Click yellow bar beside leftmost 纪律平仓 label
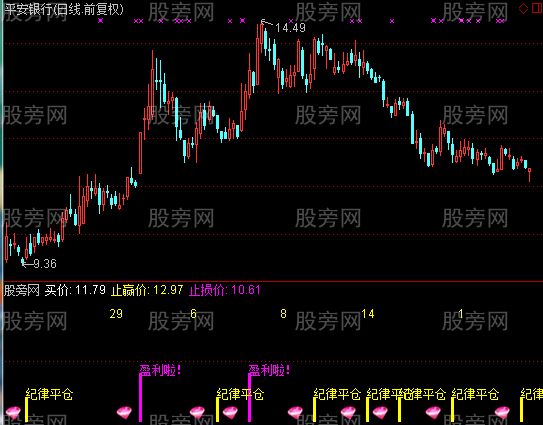This screenshot has height=425, width=543. [x=26, y=410]
